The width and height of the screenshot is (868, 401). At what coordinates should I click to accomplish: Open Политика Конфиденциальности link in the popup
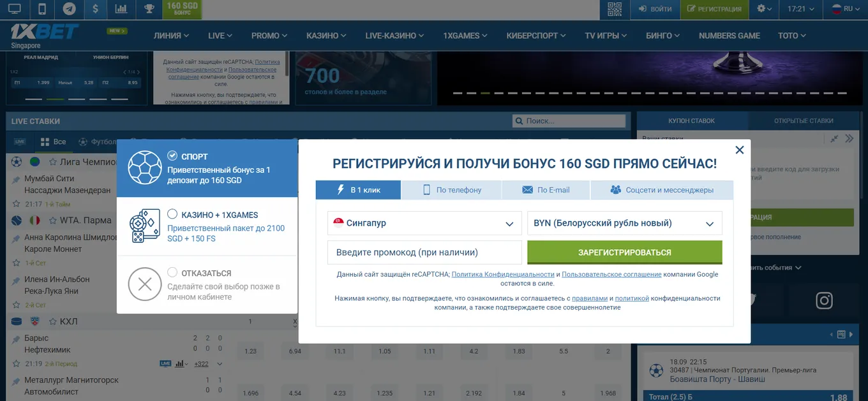pos(503,274)
